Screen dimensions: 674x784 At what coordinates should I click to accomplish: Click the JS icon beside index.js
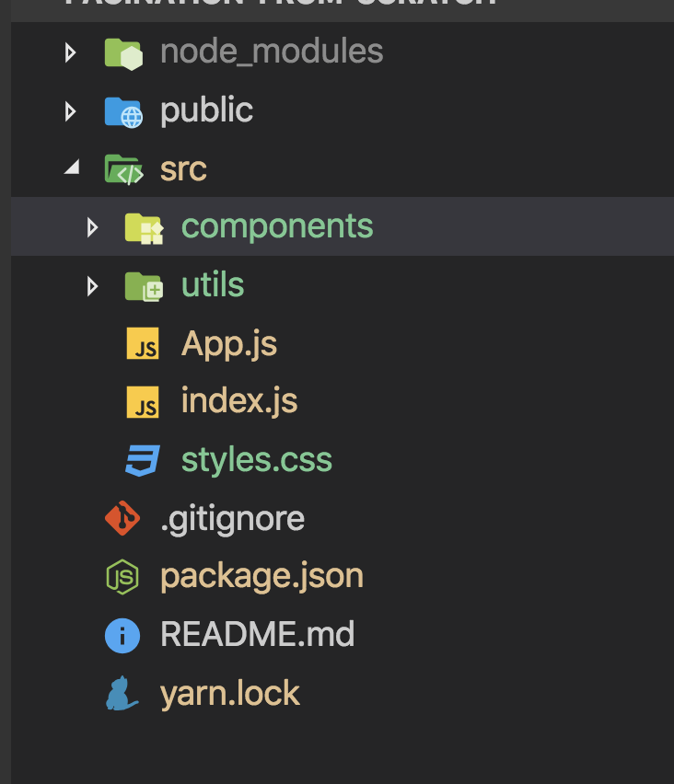(x=143, y=401)
